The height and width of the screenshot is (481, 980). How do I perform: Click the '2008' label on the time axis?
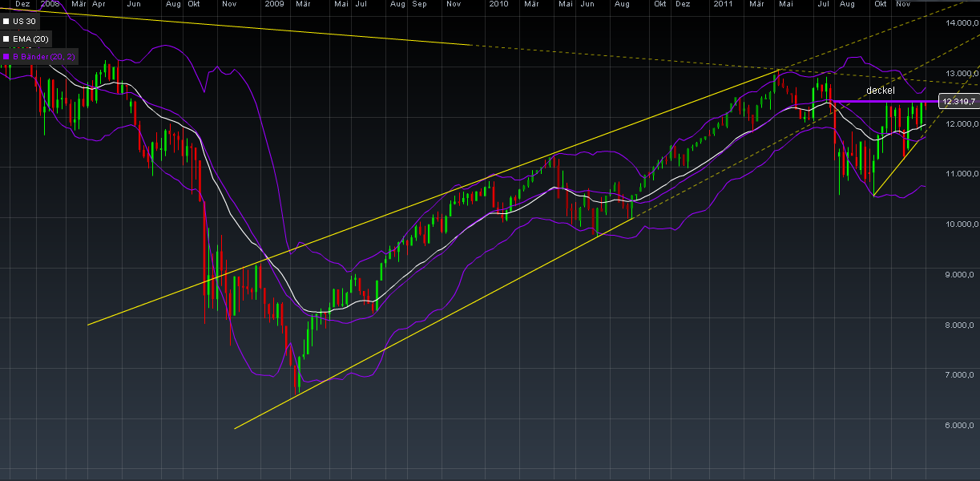pyautogui.click(x=50, y=4)
